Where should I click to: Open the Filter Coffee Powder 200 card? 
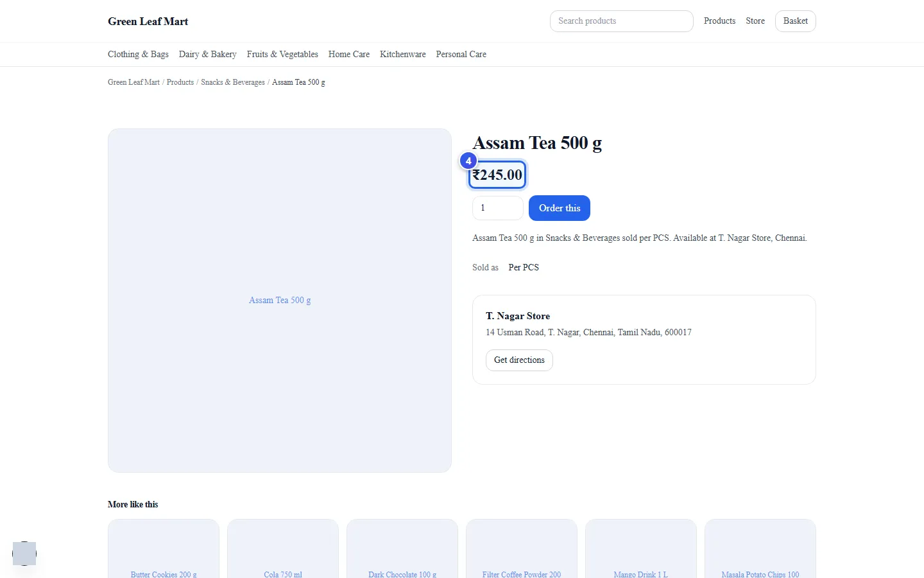pyautogui.click(x=522, y=549)
